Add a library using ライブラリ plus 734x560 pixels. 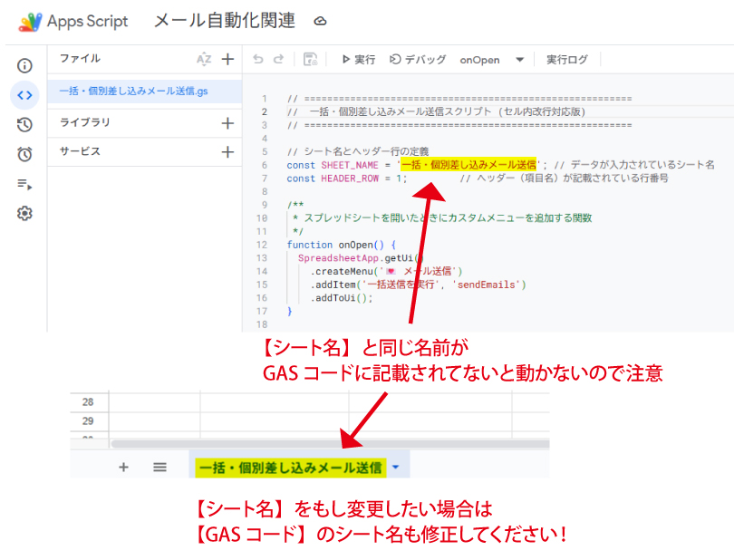click(x=227, y=122)
